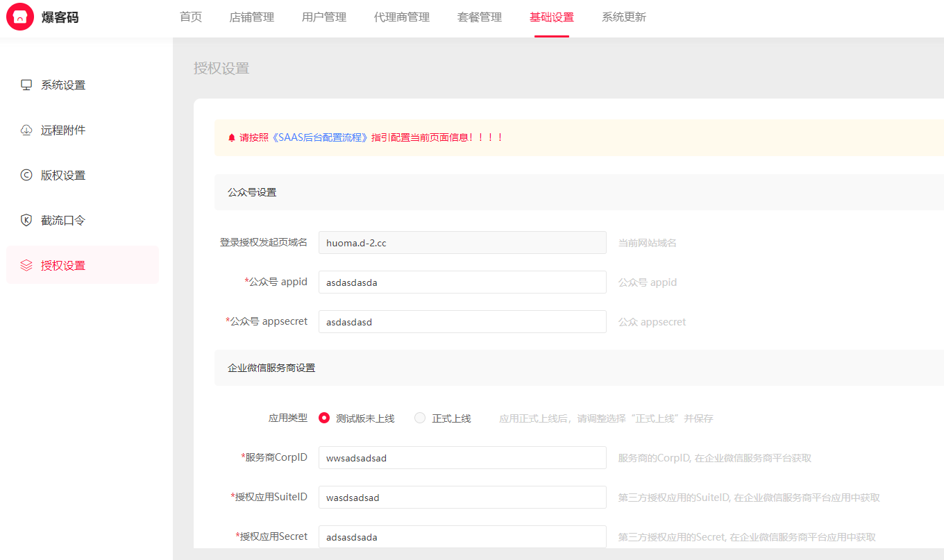The width and height of the screenshot is (944, 560).
Task: Click the cloud icon beside 远程附件
Action: [x=26, y=130]
